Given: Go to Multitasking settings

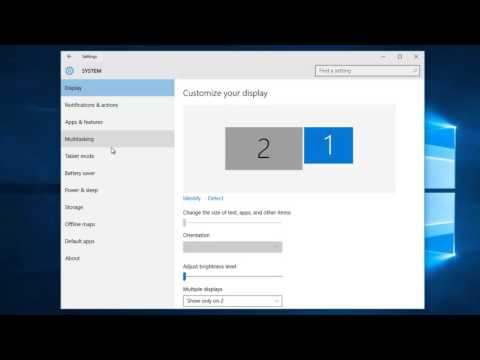Looking at the screenshot, I should 117,139.
